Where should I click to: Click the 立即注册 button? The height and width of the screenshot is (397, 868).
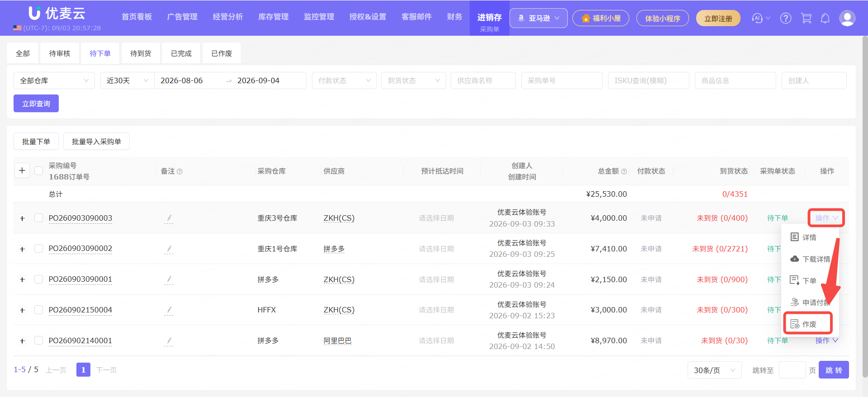coord(718,19)
